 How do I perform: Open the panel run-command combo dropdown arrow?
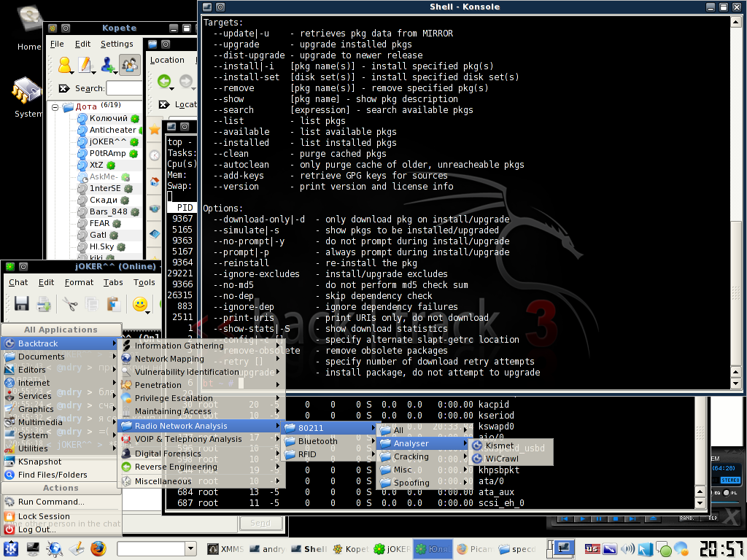(190, 548)
